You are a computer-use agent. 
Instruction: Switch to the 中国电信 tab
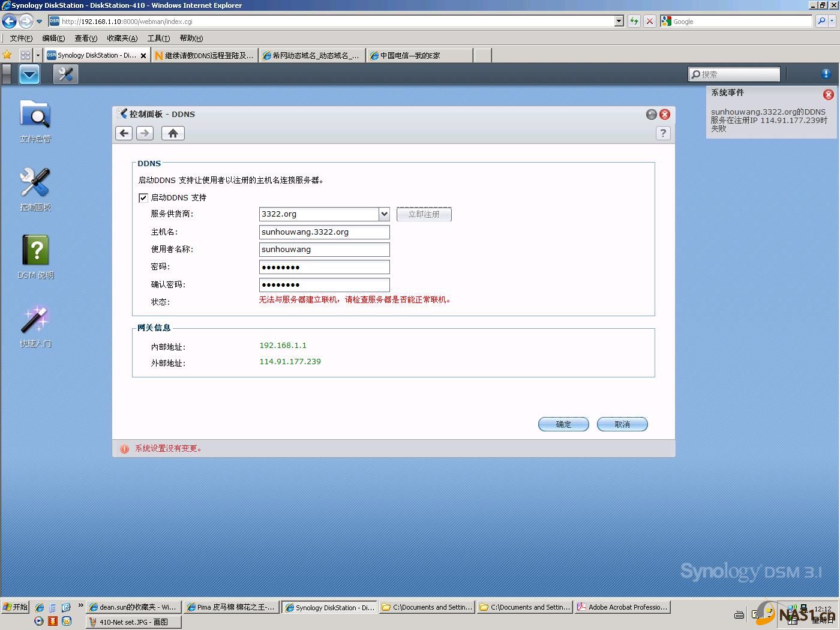click(x=419, y=55)
